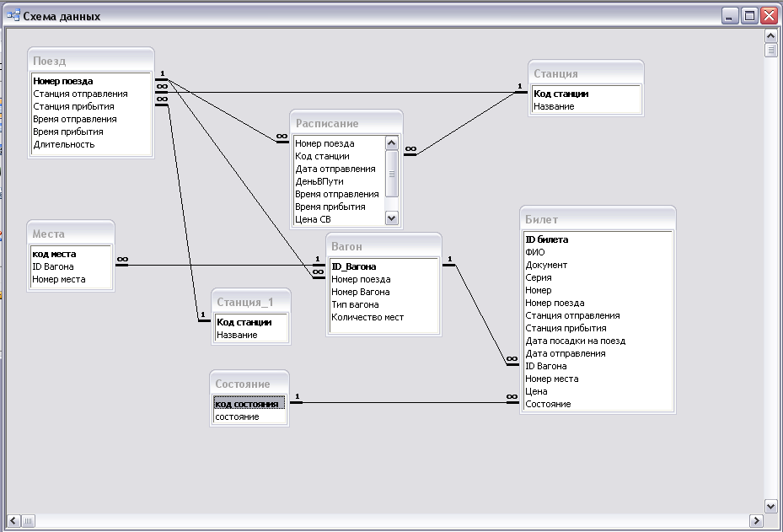Select Название field in Станция_1 table
Viewport: 783px width, 532px height.
[250, 335]
